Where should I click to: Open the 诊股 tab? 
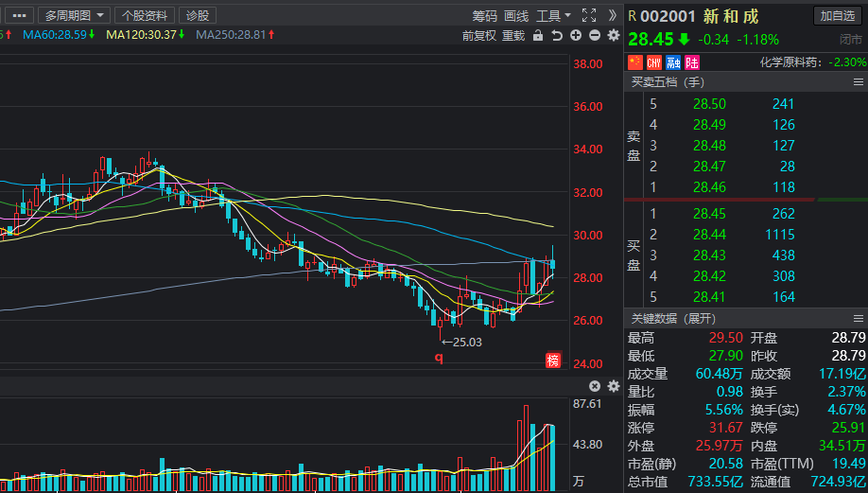coord(198,15)
